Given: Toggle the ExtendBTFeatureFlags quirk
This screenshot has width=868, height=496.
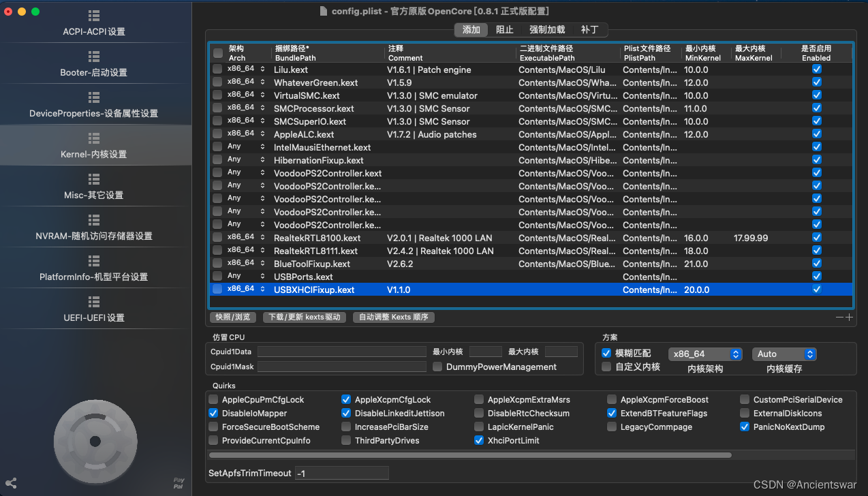Looking at the screenshot, I should (x=612, y=414).
